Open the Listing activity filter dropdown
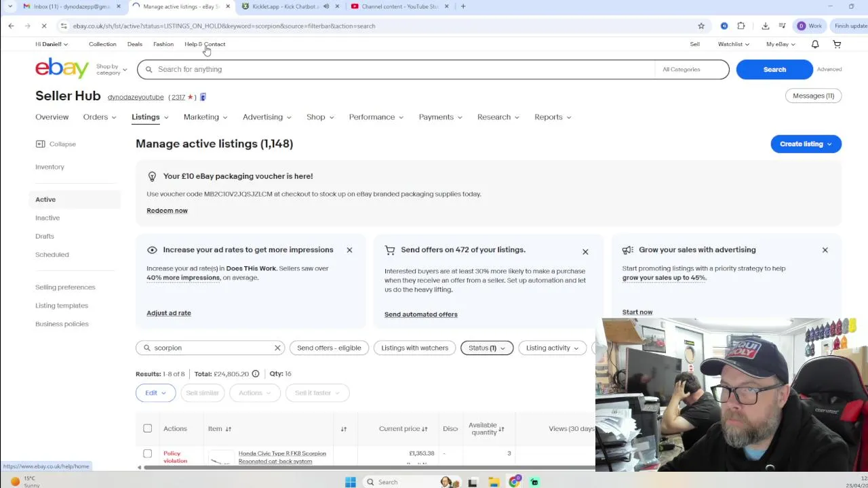The width and height of the screenshot is (868, 488). [x=552, y=348]
